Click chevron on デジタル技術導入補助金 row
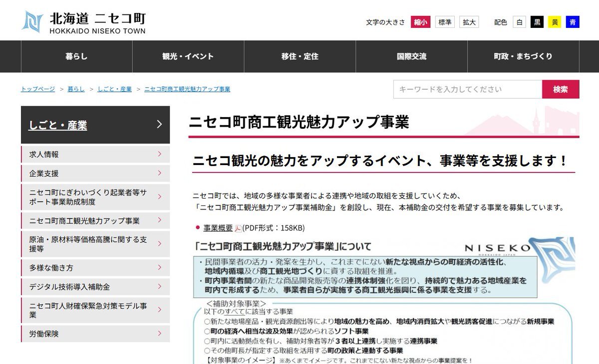The width and height of the screenshot is (599, 364). (159, 286)
